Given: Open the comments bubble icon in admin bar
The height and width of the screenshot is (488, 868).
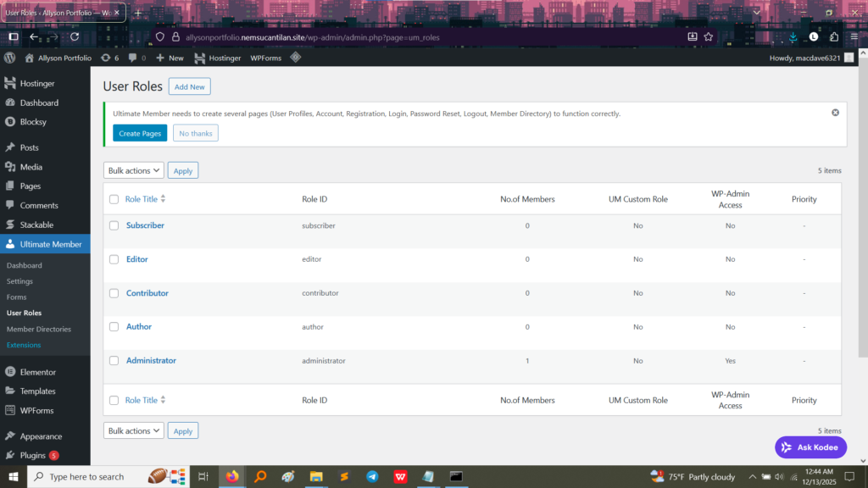Looking at the screenshot, I should point(136,58).
